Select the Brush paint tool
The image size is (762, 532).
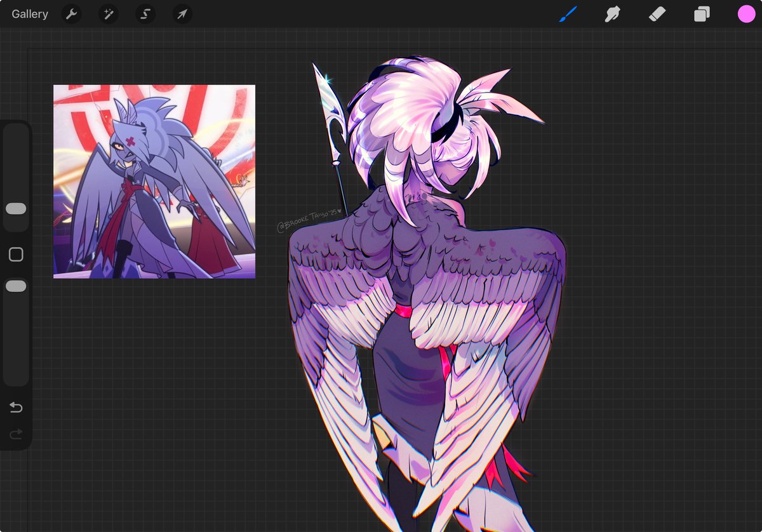(x=568, y=14)
